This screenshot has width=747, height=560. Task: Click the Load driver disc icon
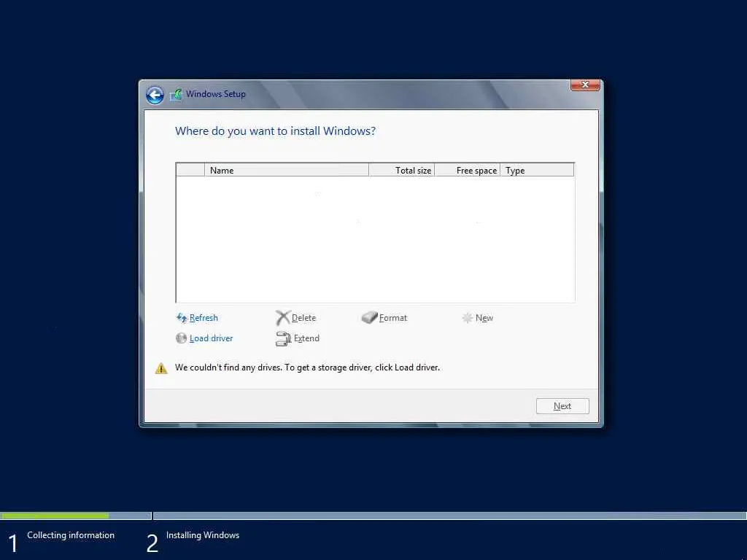point(181,338)
